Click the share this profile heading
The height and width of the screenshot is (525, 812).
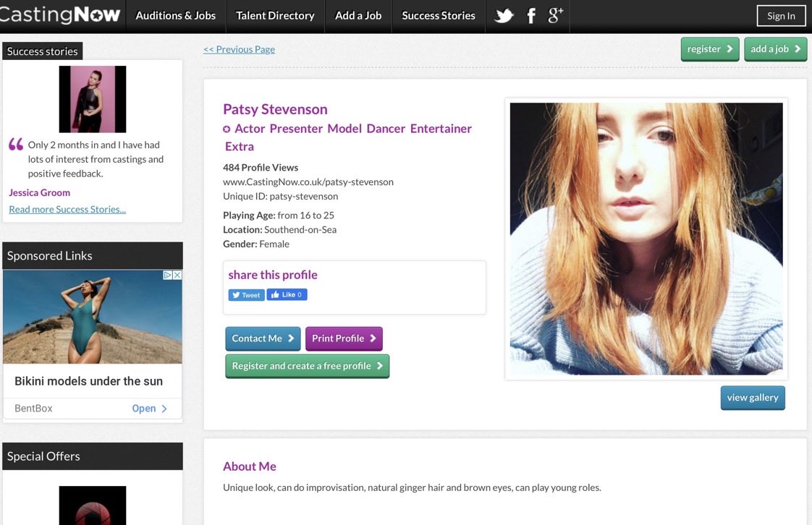(x=273, y=276)
